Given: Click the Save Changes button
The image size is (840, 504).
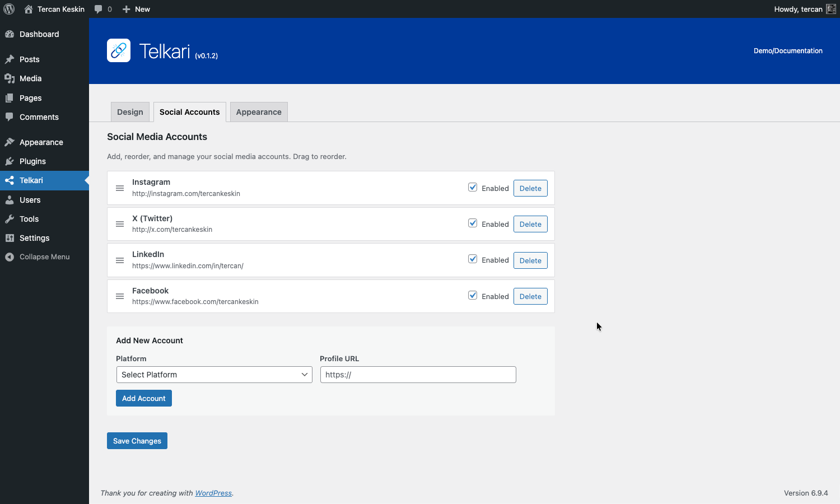Looking at the screenshot, I should [137, 441].
